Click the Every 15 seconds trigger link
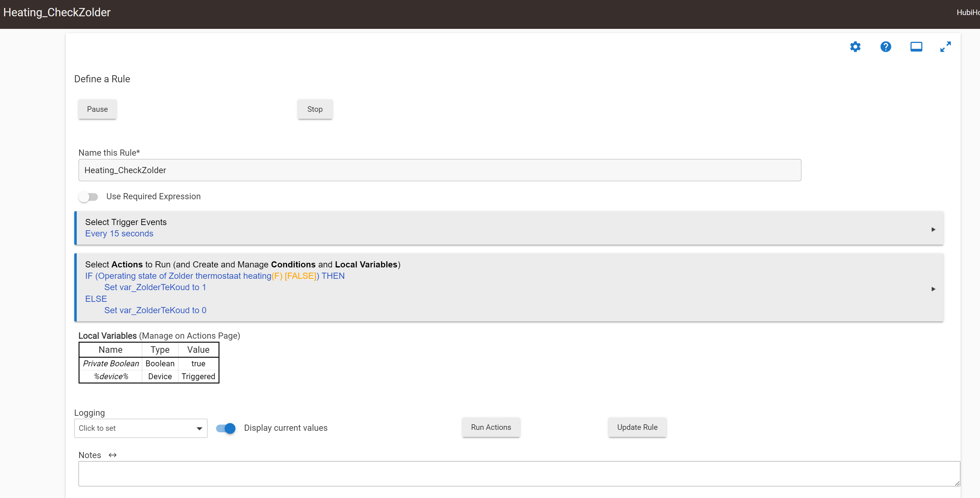Viewport: 980px width, 498px height. click(x=119, y=234)
